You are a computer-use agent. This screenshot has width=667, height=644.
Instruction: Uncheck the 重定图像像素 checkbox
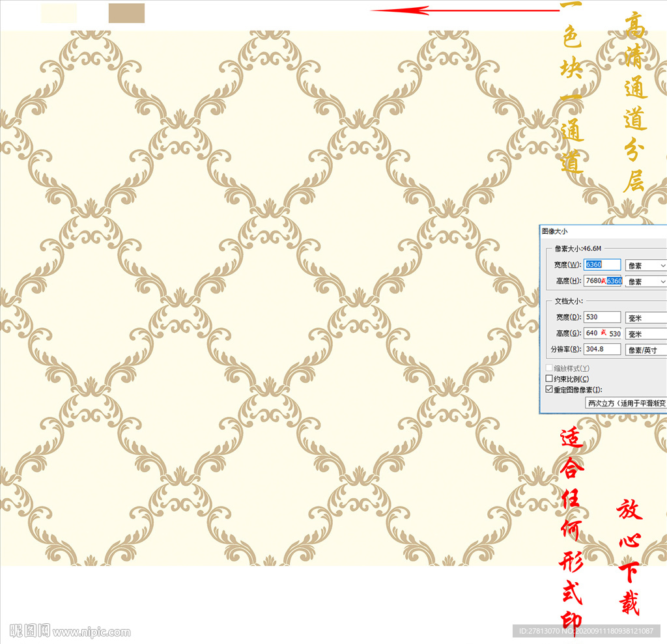point(549,389)
